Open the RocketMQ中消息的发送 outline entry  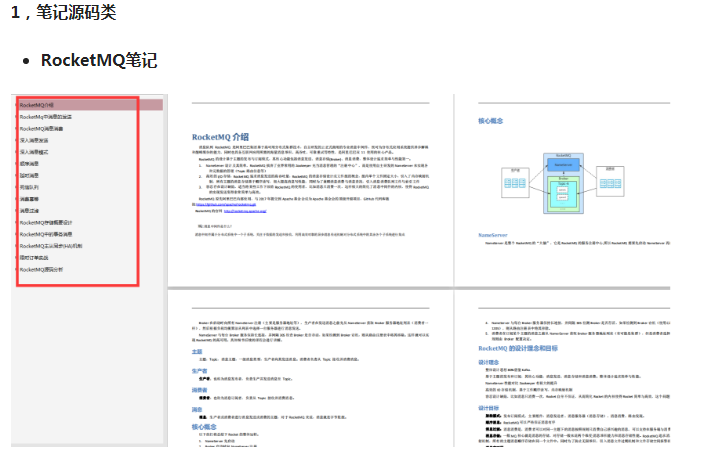tap(46, 117)
